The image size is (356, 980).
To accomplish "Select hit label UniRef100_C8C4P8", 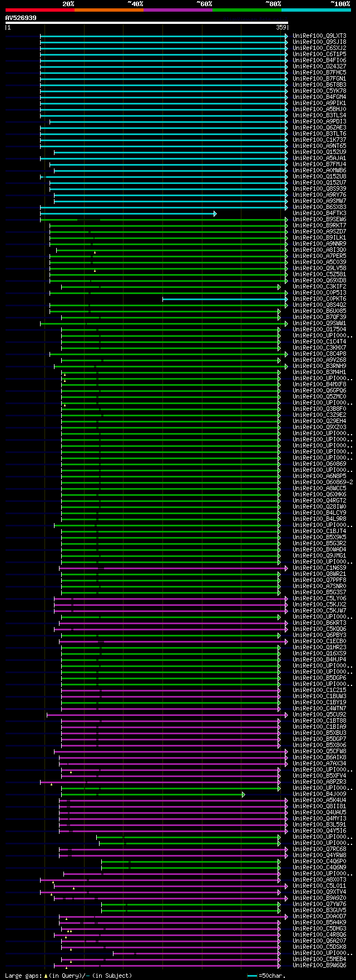I will [319, 354].
